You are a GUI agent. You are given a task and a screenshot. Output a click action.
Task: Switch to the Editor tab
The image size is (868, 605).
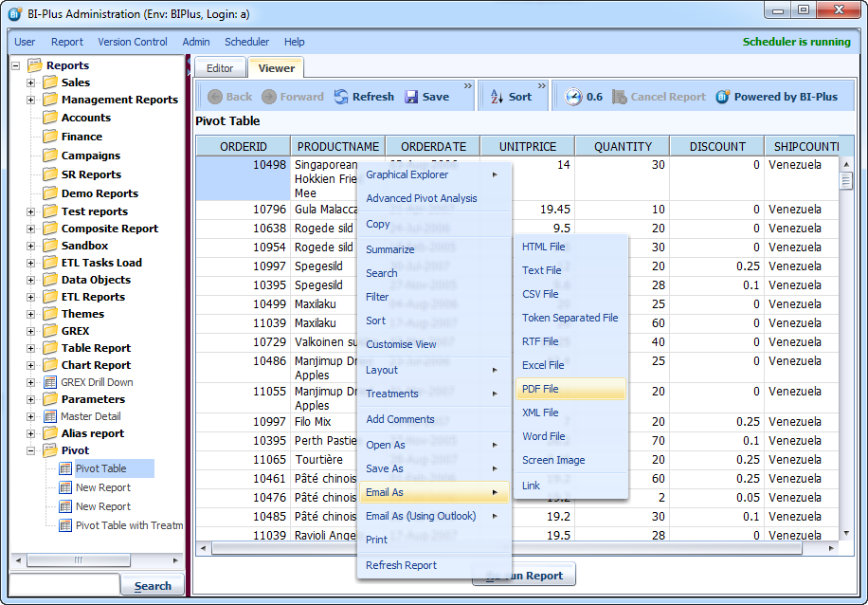tap(220, 68)
